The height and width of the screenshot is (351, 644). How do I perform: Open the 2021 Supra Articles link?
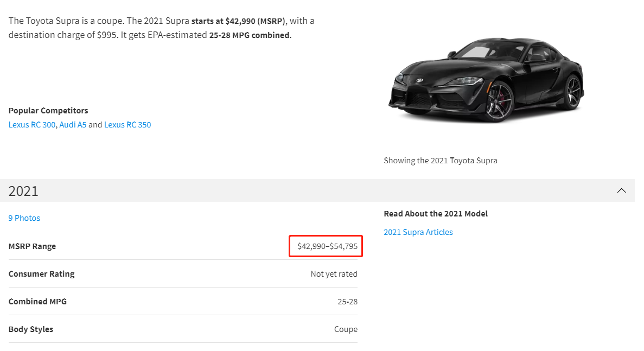point(418,232)
